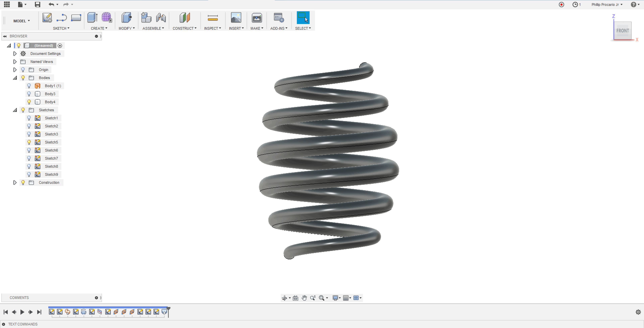
Task: Collapse the Sketches folder
Action: click(15, 110)
